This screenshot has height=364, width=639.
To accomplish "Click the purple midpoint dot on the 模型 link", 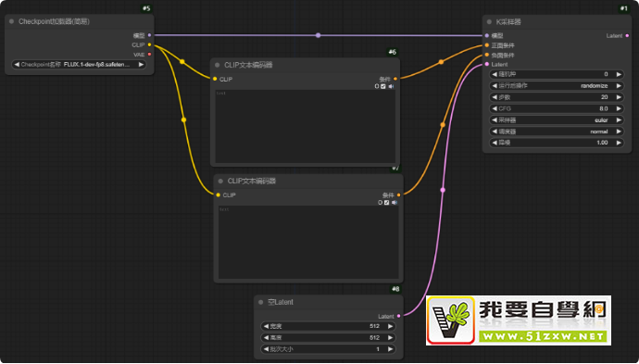I will tap(318, 35).
